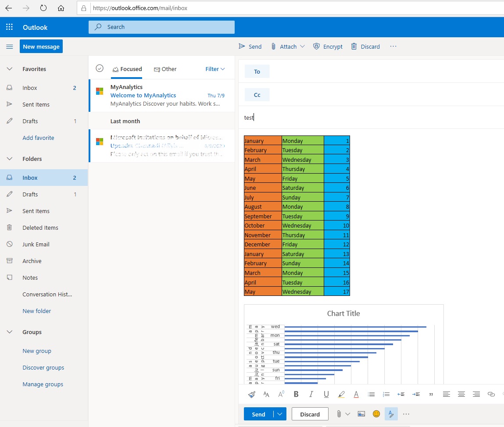
Task: Click the Format painter brush icon
Action: 252,394
